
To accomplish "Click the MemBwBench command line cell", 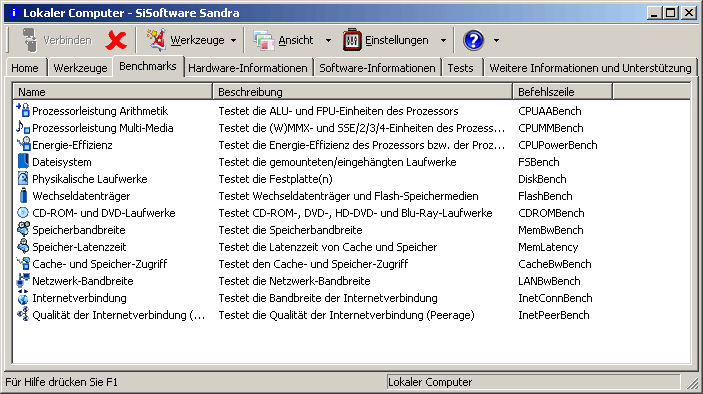I will click(551, 230).
